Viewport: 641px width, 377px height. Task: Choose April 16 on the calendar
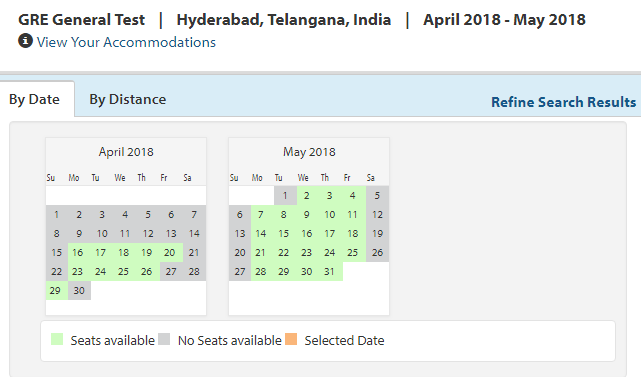pyautogui.click(x=79, y=253)
